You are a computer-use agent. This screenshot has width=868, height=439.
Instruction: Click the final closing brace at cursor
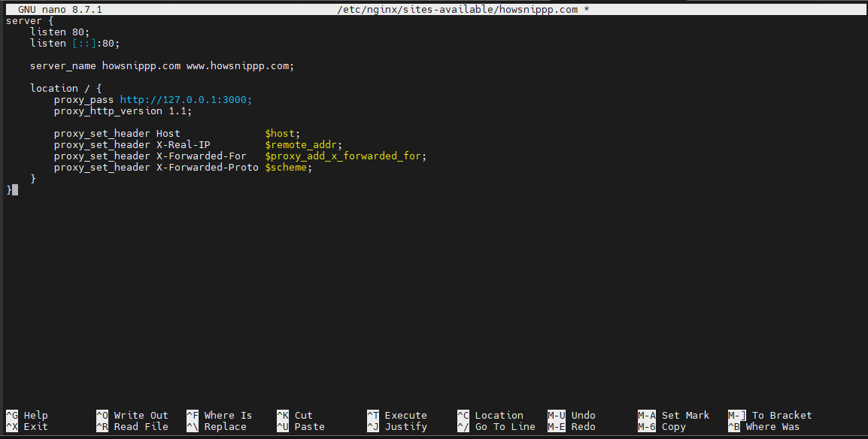(9, 190)
